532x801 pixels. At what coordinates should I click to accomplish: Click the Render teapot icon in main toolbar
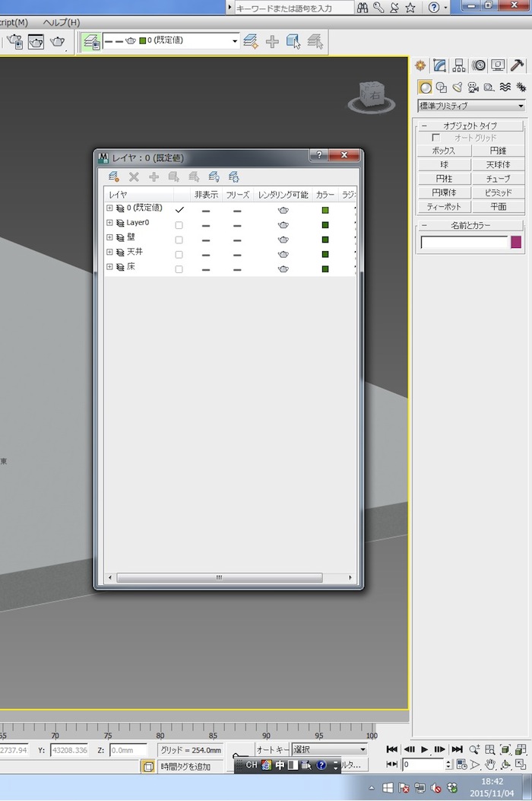click(57, 42)
